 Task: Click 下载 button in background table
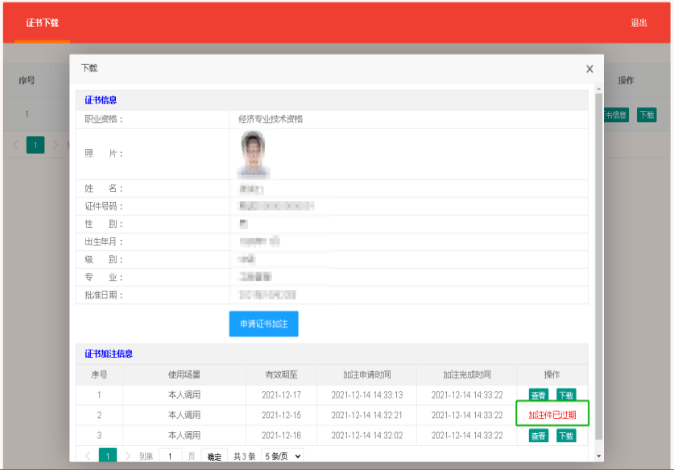(x=646, y=115)
